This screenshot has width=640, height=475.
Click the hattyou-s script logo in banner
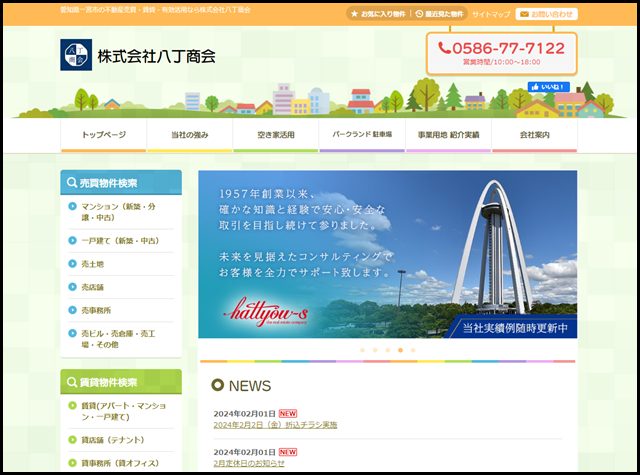(266, 313)
